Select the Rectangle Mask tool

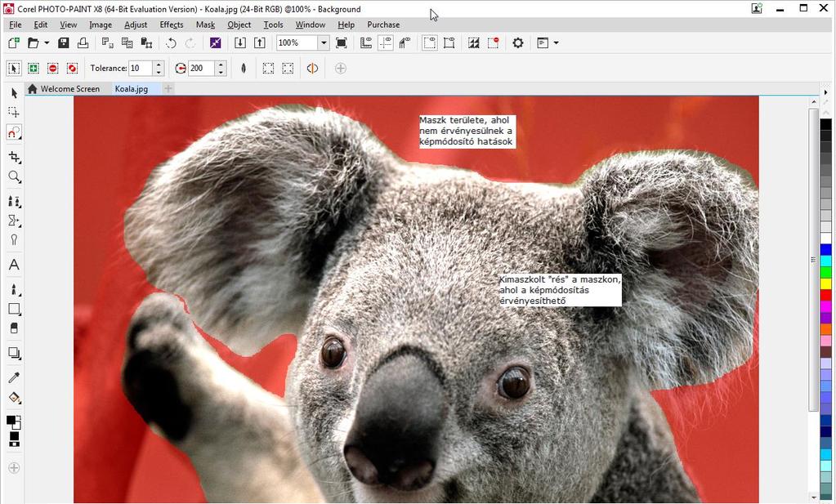click(x=14, y=113)
